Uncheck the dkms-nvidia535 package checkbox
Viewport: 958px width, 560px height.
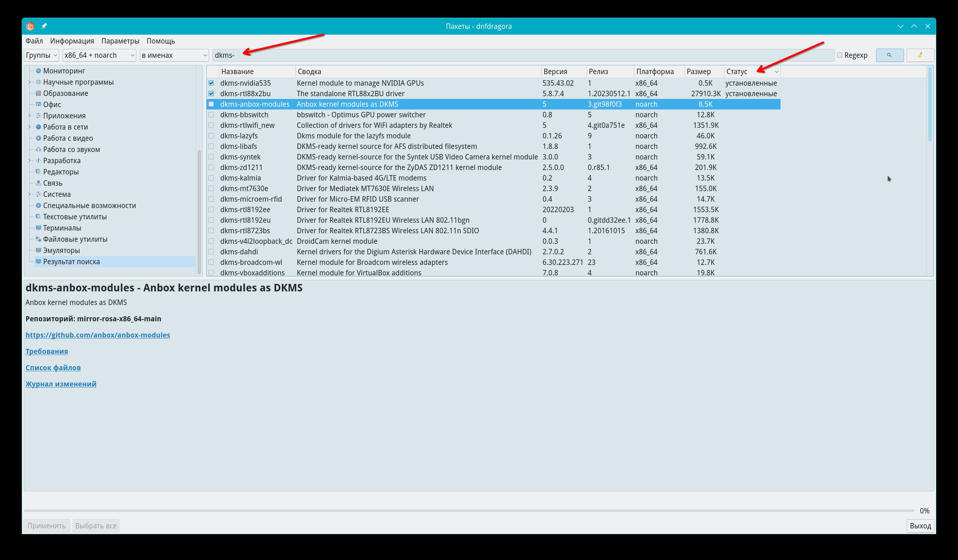(x=211, y=83)
